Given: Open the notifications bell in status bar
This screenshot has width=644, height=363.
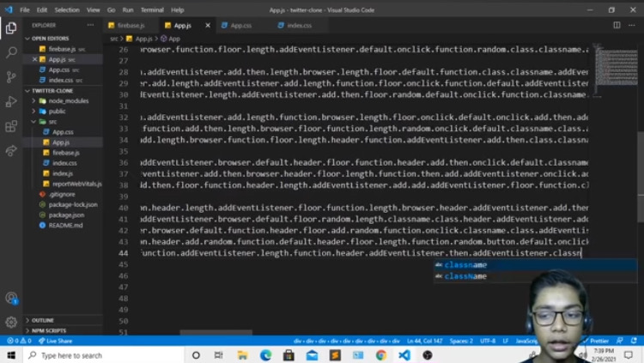Looking at the screenshot, I should [635, 341].
